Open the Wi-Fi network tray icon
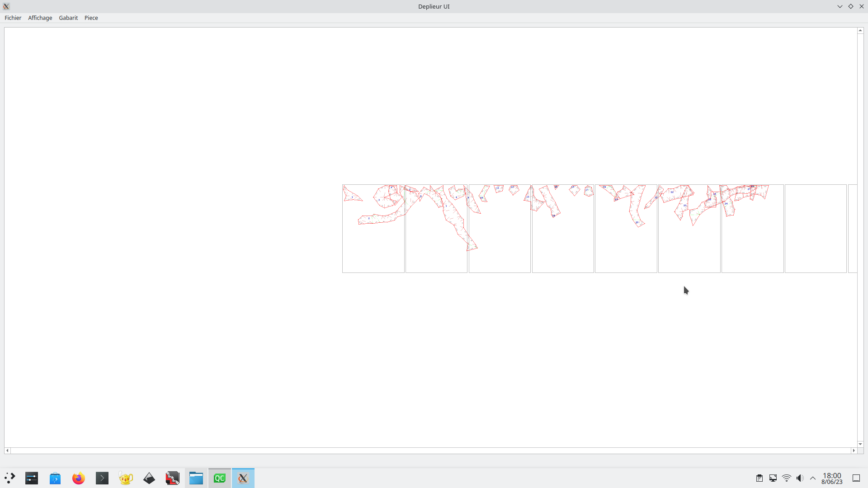The height and width of the screenshot is (488, 868). click(x=787, y=478)
